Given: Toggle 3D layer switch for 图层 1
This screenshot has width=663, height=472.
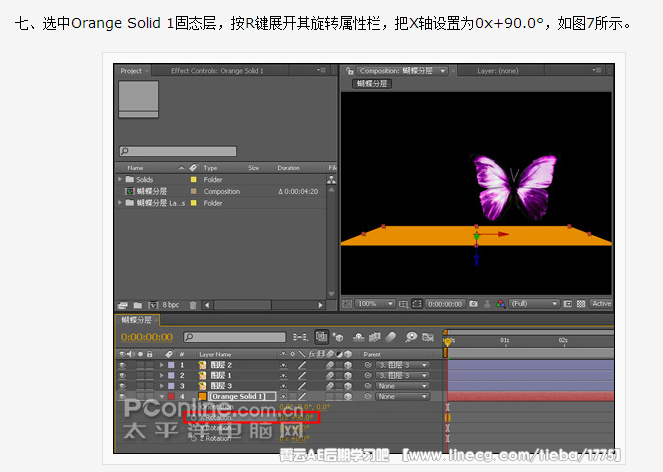Looking at the screenshot, I should pyautogui.click(x=348, y=376).
